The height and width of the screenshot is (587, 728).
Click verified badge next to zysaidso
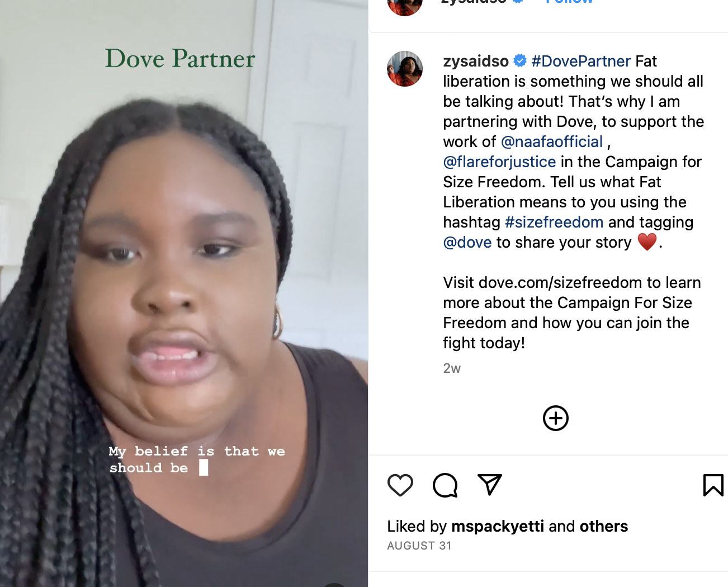pos(520,60)
